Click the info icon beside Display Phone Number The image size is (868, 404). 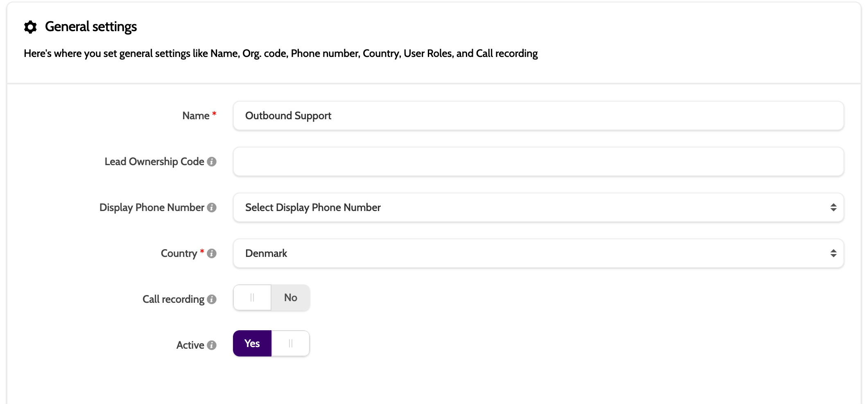coord(212,208)
